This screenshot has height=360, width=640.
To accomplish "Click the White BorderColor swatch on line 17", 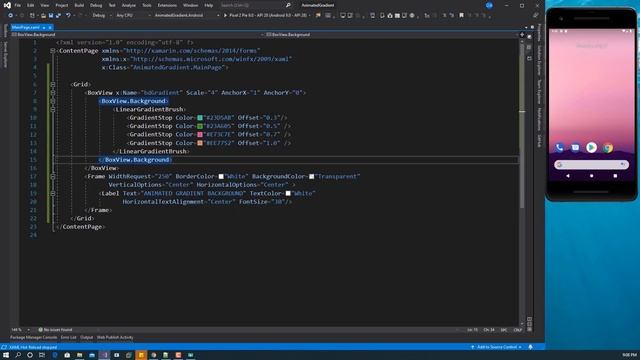I will (221, 177).
